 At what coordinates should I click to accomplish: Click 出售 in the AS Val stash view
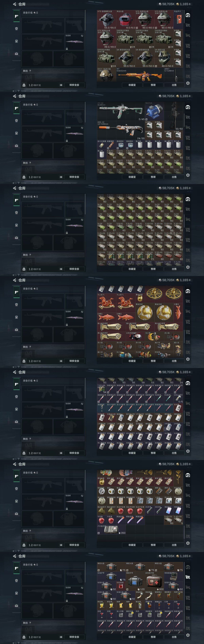pos(174,177)
